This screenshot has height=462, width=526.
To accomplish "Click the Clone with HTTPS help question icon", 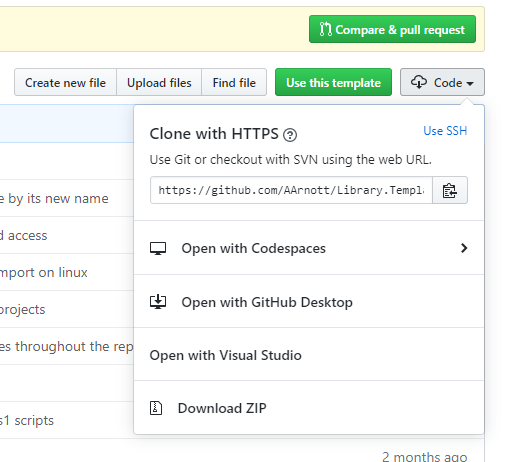I will pyautogui.click(x=290, y=135).
